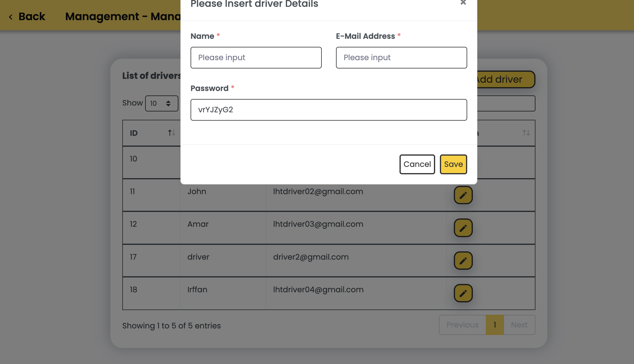Click the back chevron arrow
The image size is (634, 364).
click(x=11, y=17)
